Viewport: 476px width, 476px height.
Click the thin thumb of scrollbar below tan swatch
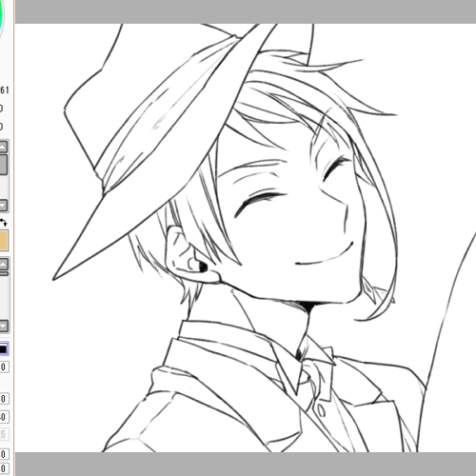pos(4,273)
